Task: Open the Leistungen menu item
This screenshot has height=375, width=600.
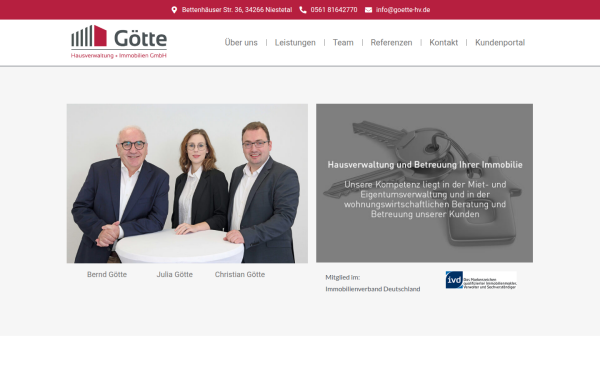Action: click(295, 42)
